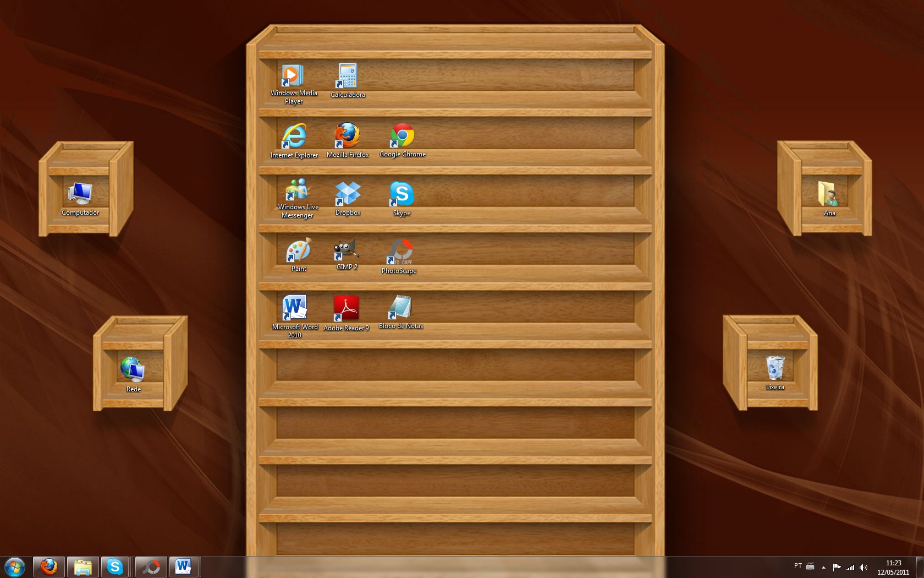Click the Show desktop button
Image resolution: width=924 pixels, height=578 pixels.
920,567
